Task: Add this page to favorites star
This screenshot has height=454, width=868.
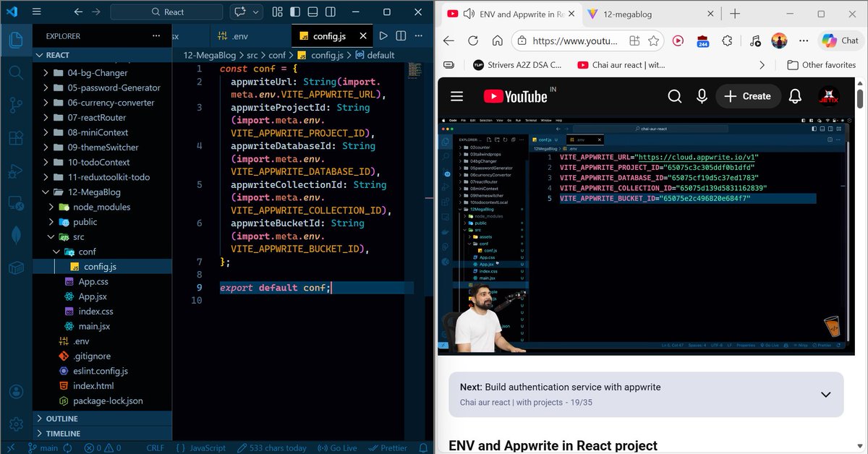Action: click(654, 41)
